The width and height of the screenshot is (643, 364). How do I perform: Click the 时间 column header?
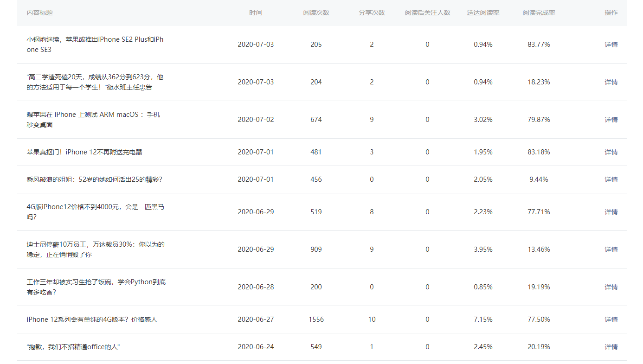click(256, 13)
